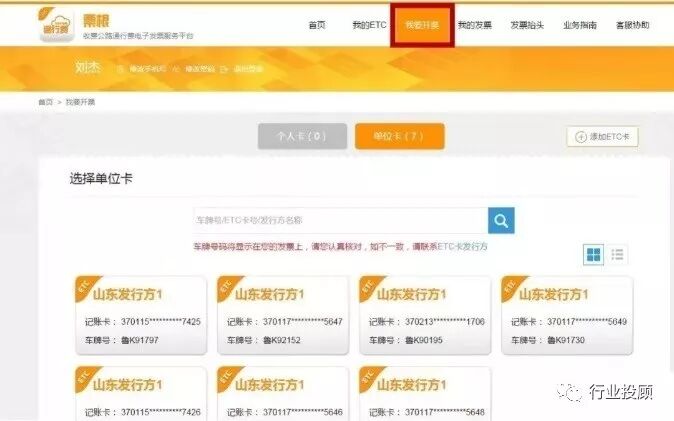Click the blue search magnifier button
This screenshot has width=674, height=421.
pos(501,221)
